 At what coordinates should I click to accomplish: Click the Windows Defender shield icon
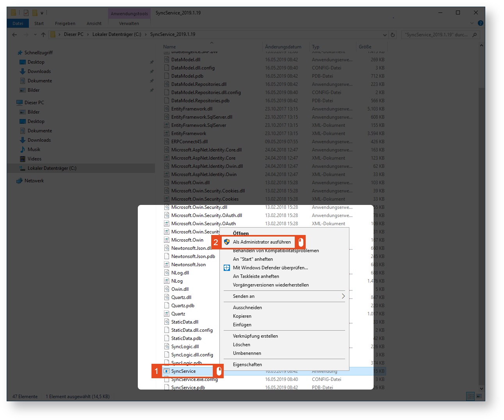tap(227, 268)
